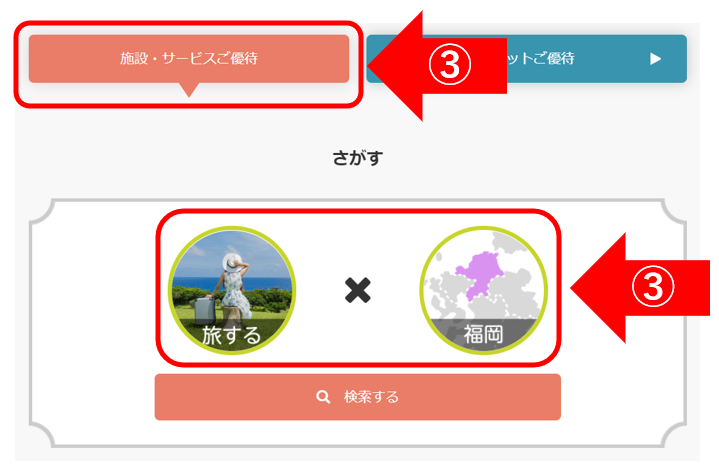Click the red arrow head pointing at the tab

(397, 66)
